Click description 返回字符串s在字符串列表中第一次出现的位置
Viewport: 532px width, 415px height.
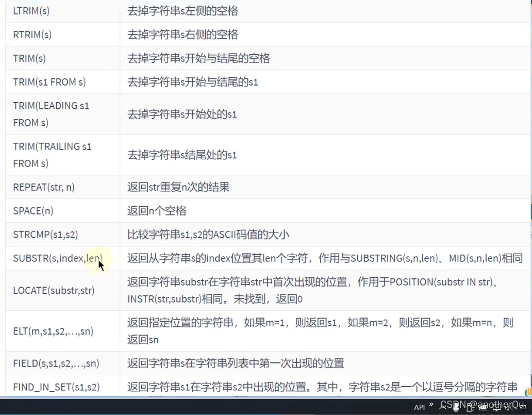[x=236, y=363]
